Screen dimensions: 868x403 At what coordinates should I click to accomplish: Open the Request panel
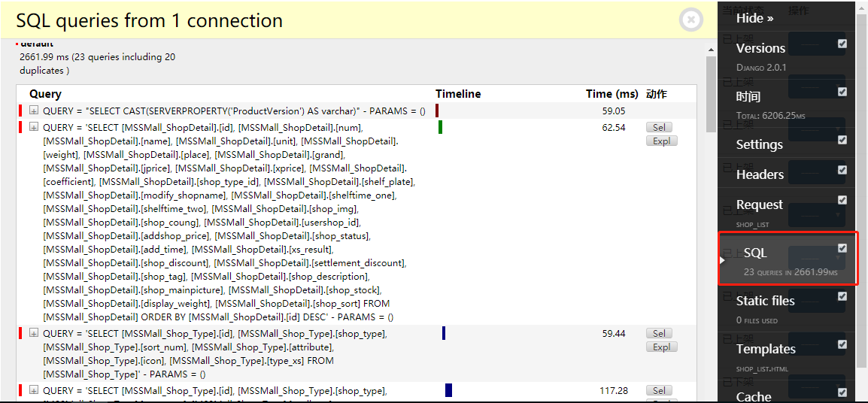[759, 205]
